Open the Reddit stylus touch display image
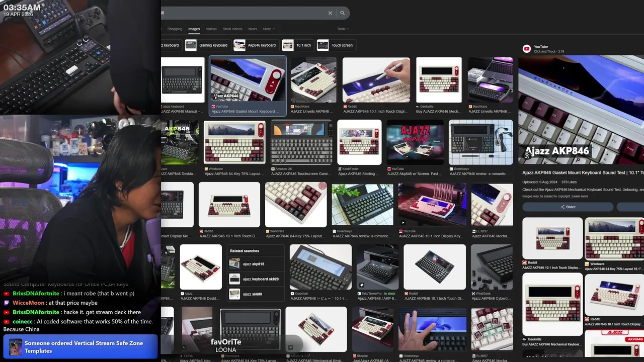Image resolution: width=644 pixels, height=362 pixels. coord(376,80)
